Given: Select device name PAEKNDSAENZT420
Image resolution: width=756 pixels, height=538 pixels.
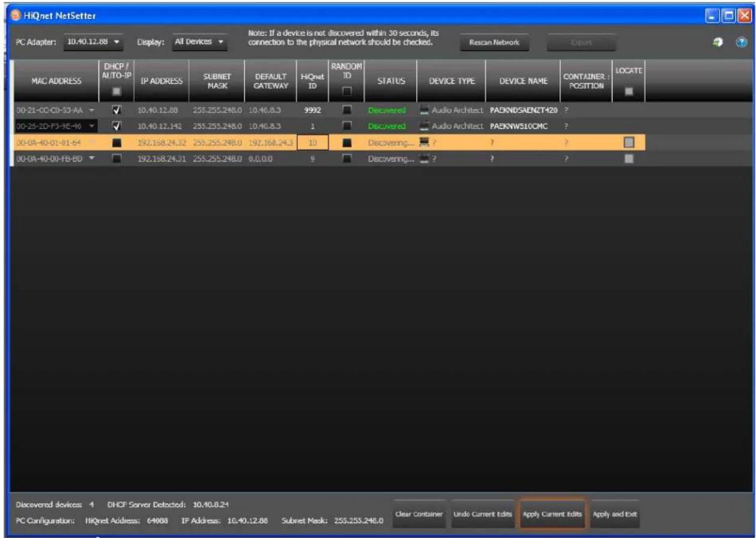Looking at the screenshot, I should (x=522, y=111).
